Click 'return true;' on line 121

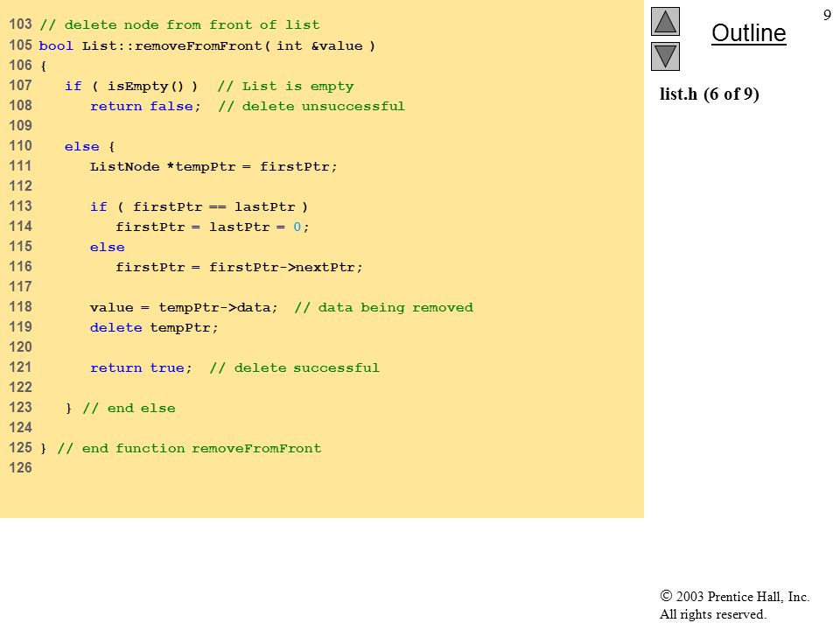141,368
